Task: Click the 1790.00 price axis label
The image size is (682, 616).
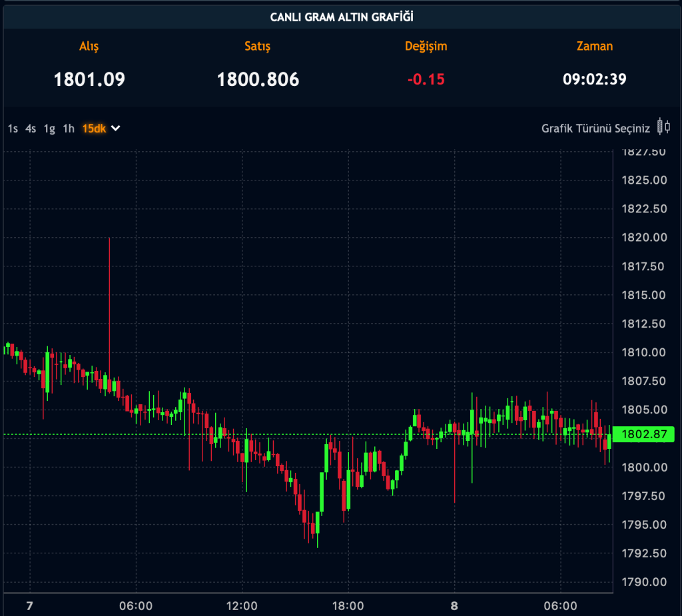Action: 644,582
